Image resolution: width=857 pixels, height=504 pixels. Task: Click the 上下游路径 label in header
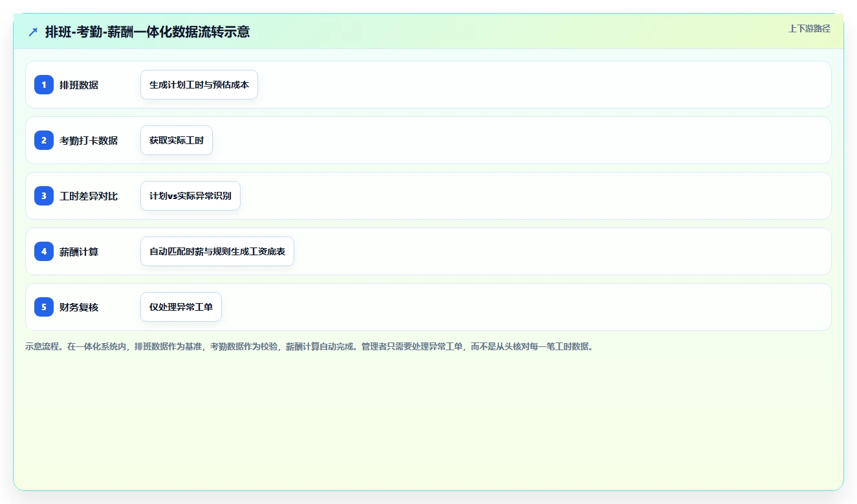(x=809, y=28)
